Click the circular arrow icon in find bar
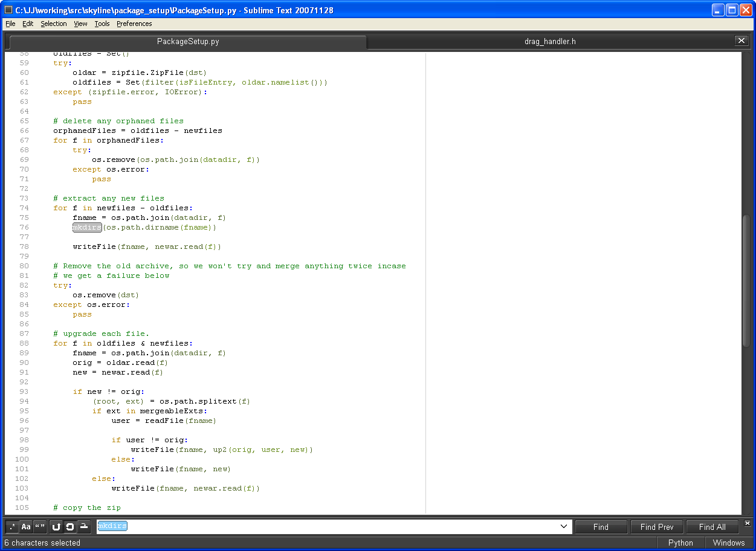 click(70, 527)
